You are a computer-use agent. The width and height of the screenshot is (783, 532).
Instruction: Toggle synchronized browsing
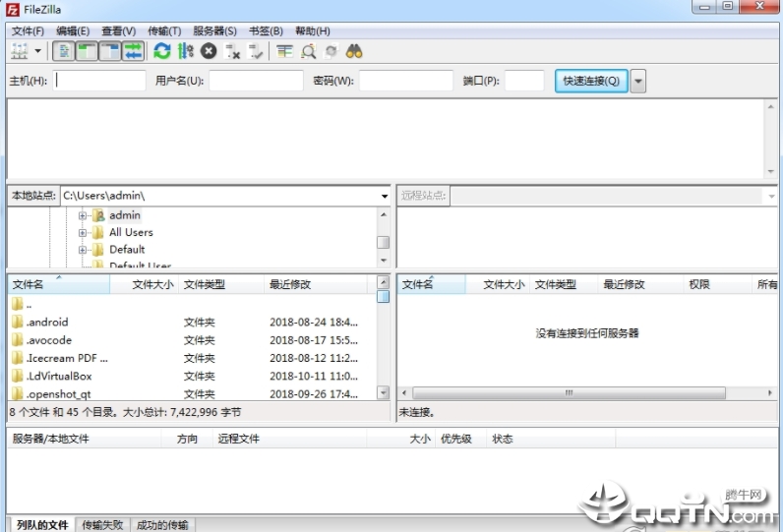coord(331,51)
